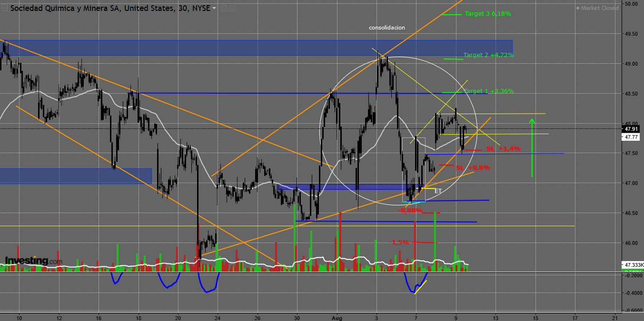Click the Aug label on the time axis
644x321 pixels.
click(337, 317)
